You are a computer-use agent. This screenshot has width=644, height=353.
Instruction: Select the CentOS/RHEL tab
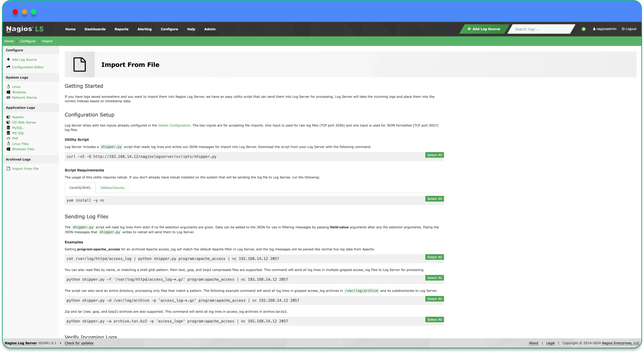80,187
